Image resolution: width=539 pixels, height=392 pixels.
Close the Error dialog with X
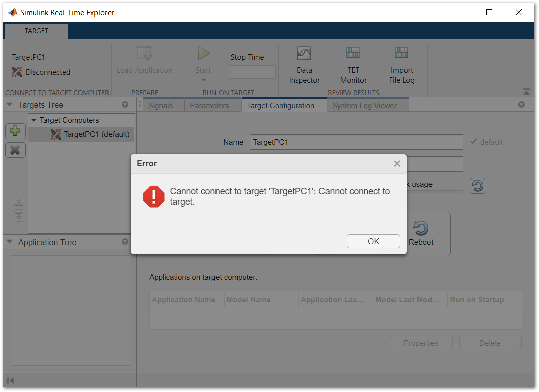[x=397, y=164]
